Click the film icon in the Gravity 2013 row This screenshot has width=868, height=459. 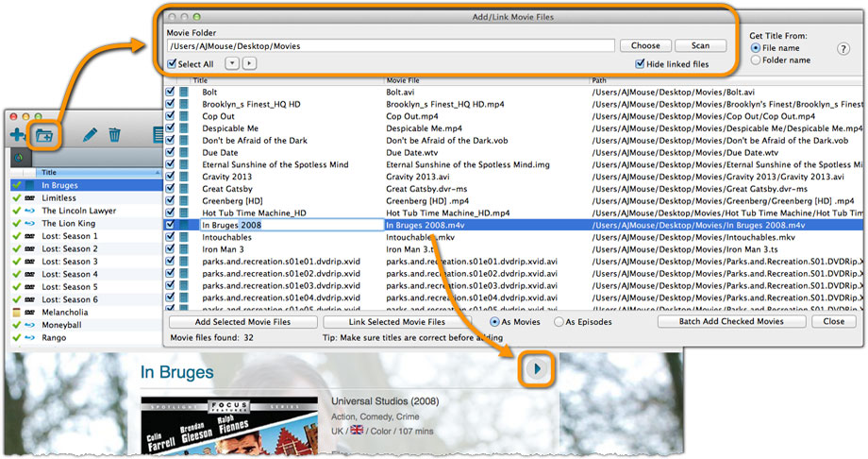coord(184,177)
